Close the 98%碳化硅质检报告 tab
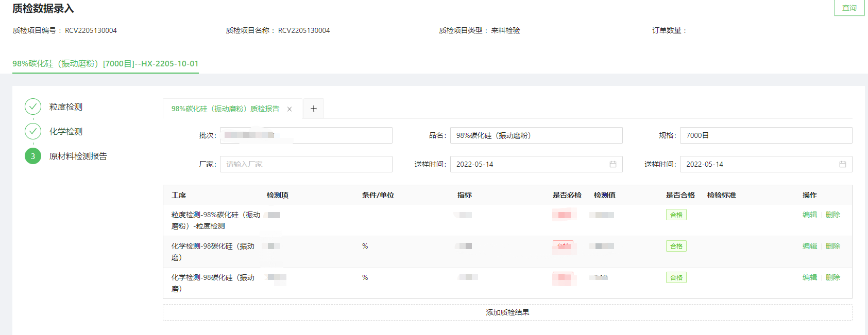Viewport: 868px width, 335px height. click(290, 109)
